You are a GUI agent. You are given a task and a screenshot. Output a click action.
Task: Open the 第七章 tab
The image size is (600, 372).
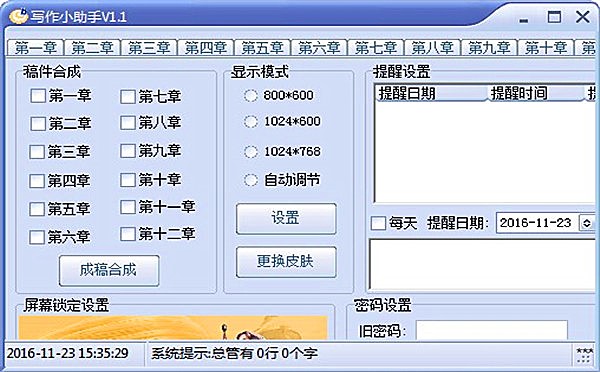376,48
